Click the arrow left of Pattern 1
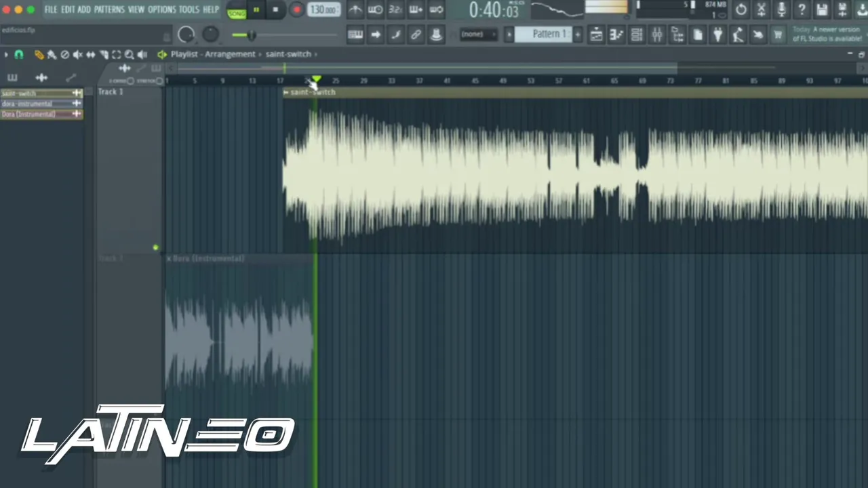This screenshot has height=488, width=868. (x=509, y=35)
